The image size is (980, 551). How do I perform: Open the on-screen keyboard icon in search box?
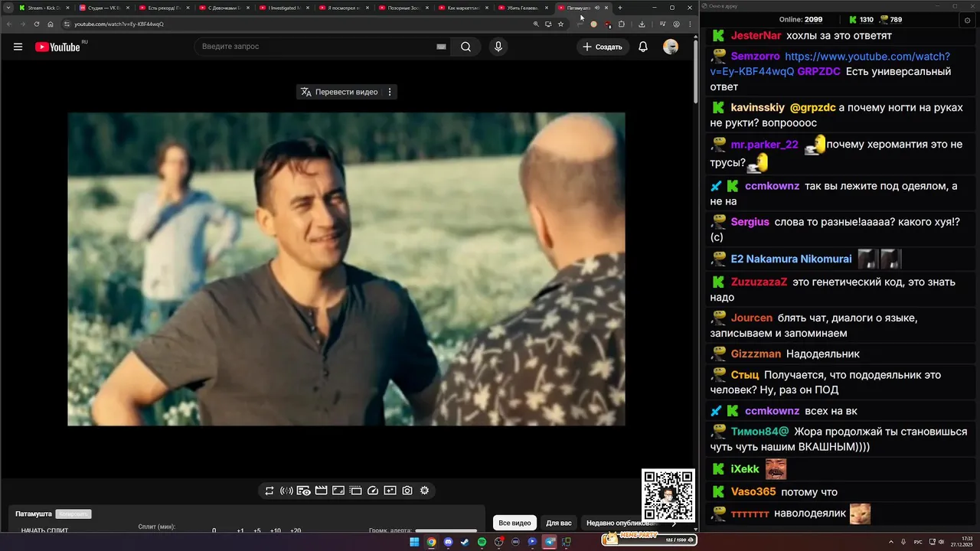tap(441, 47)
